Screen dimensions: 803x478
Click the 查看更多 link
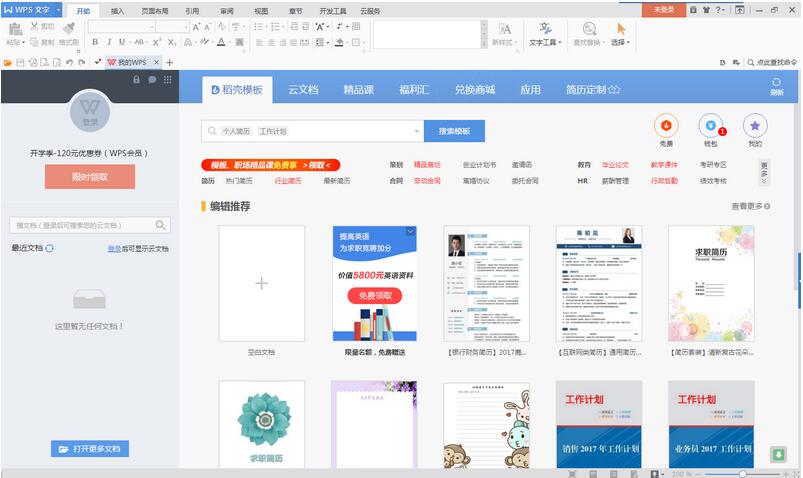751,206
